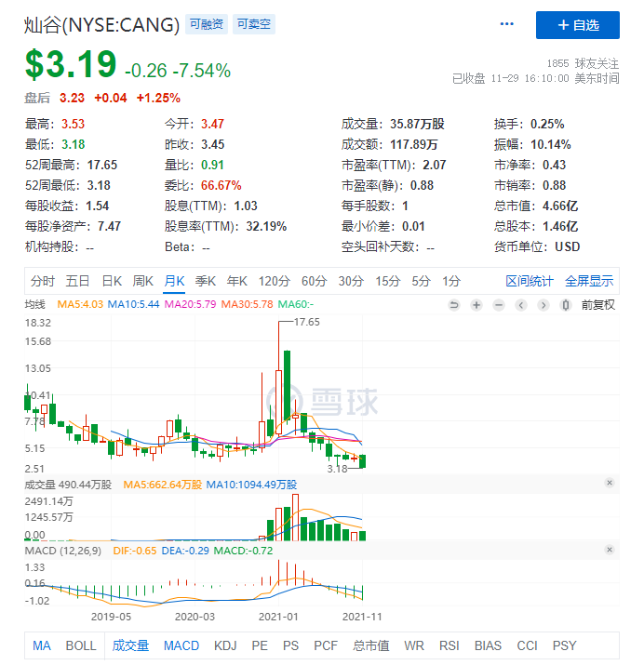Open the 区间统计 range statistics link
The image size is (644, 665).
click(530, 281)
